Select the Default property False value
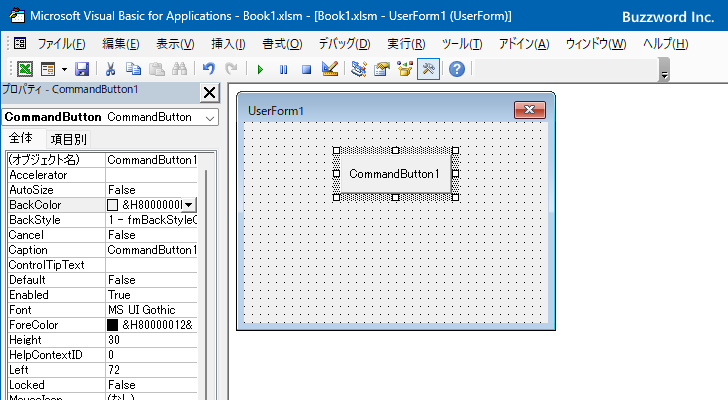This screenshot has height=400, width=728. point(151,280)
